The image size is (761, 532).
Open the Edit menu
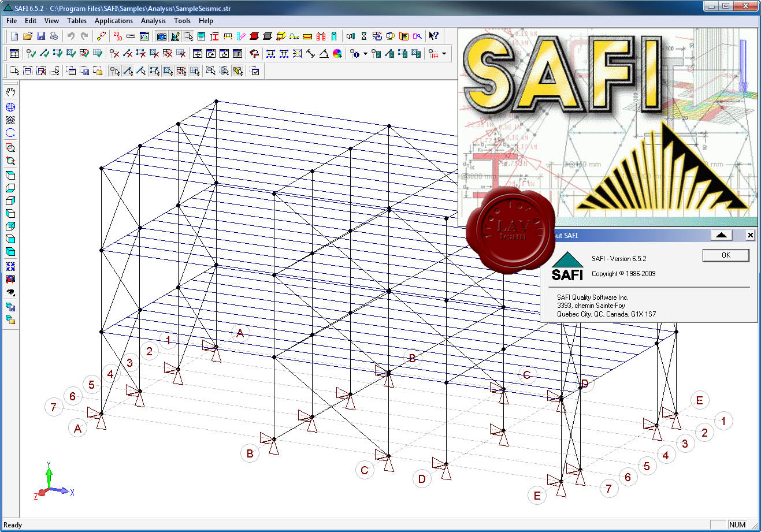(x=31, y=20)
